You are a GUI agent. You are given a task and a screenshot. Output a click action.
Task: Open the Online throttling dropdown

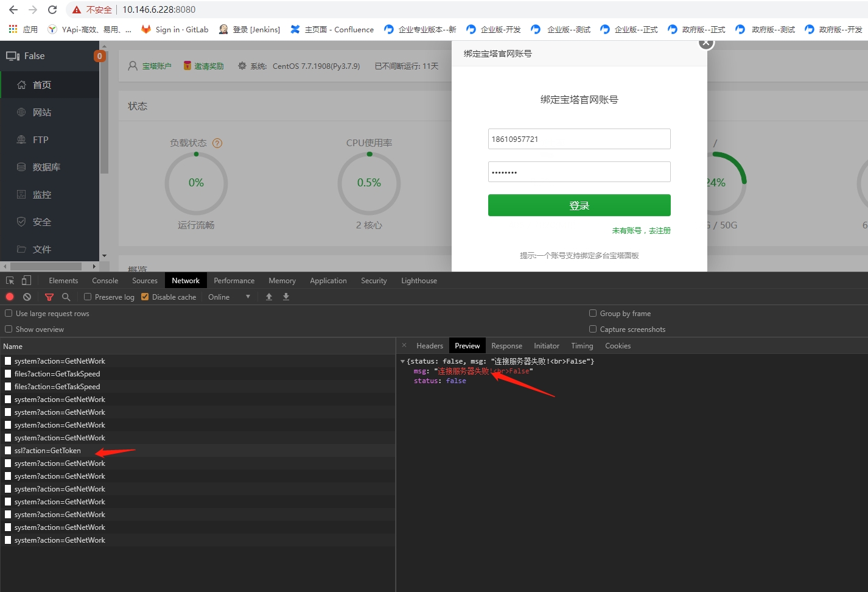229,297
